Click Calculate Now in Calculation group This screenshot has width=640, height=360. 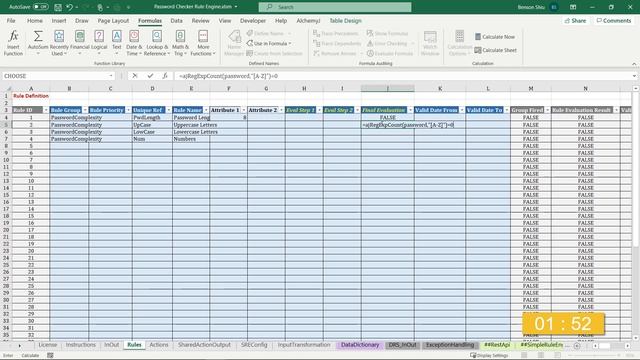click(495, 37)
